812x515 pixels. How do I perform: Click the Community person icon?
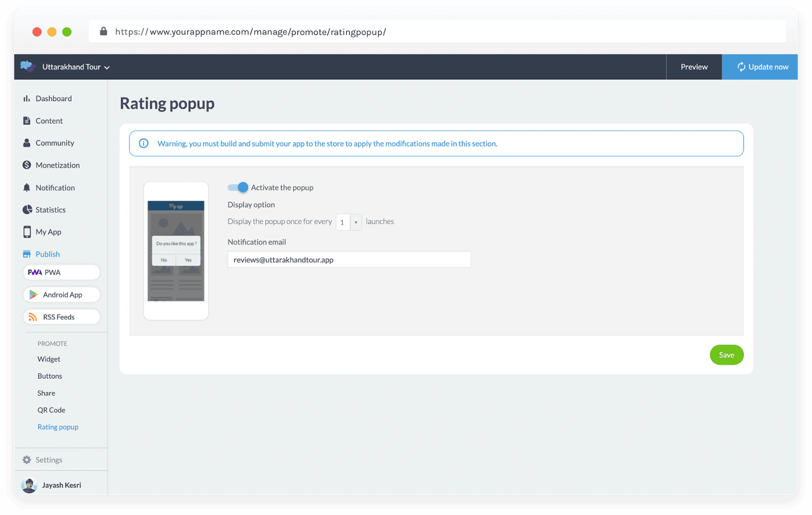[x=27, y=143]
